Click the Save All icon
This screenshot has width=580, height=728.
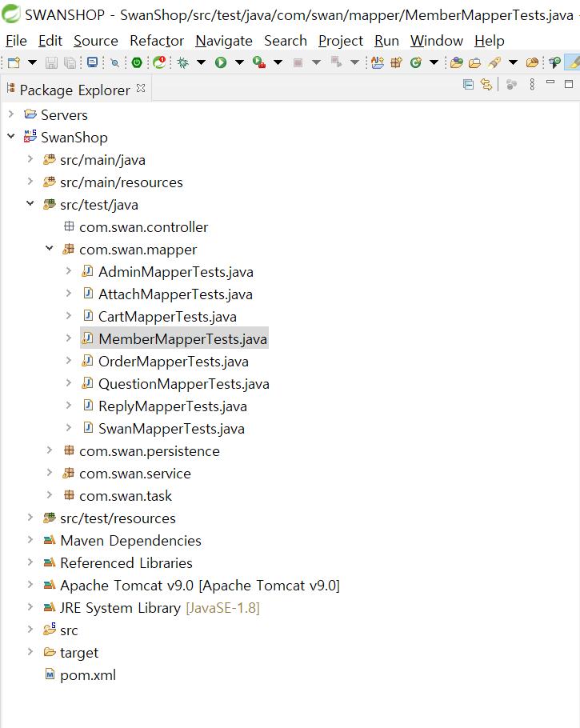click(x=70, y=62)
